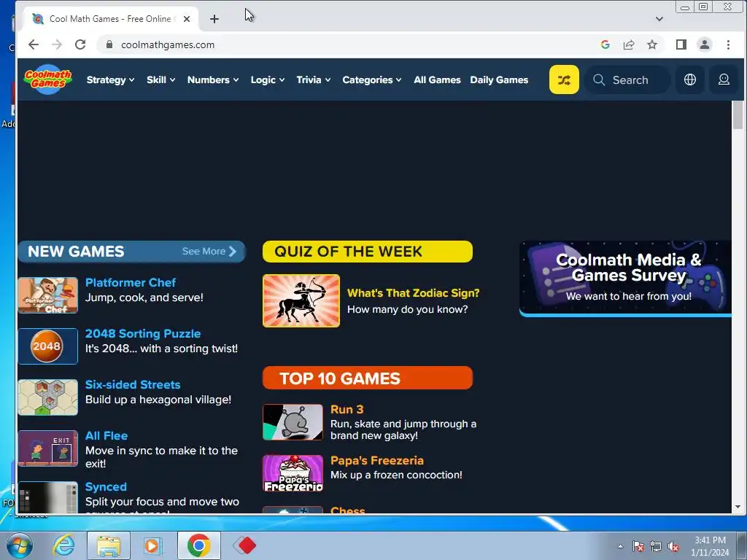Show hidden tray icons arrow
This screenshot has height=560, width=747.
coord(620,546)
